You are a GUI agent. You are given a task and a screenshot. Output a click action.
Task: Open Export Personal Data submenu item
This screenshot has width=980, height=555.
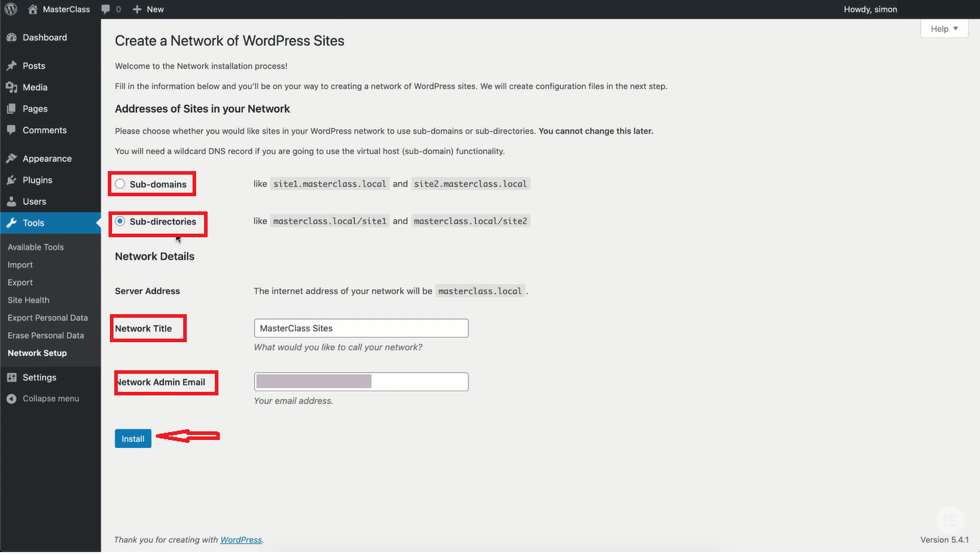click(x=48, y=318)
